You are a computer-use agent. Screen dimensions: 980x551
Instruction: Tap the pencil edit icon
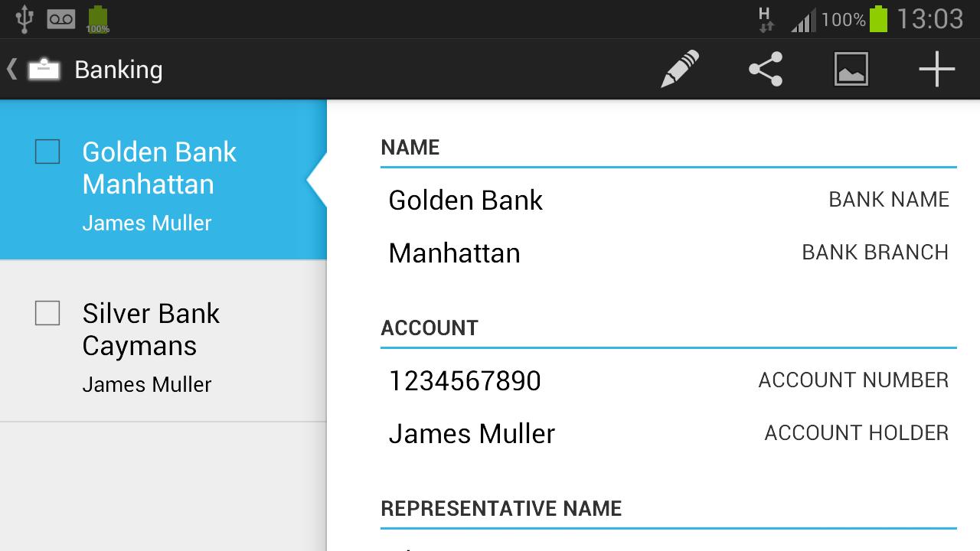click(680, 70)
